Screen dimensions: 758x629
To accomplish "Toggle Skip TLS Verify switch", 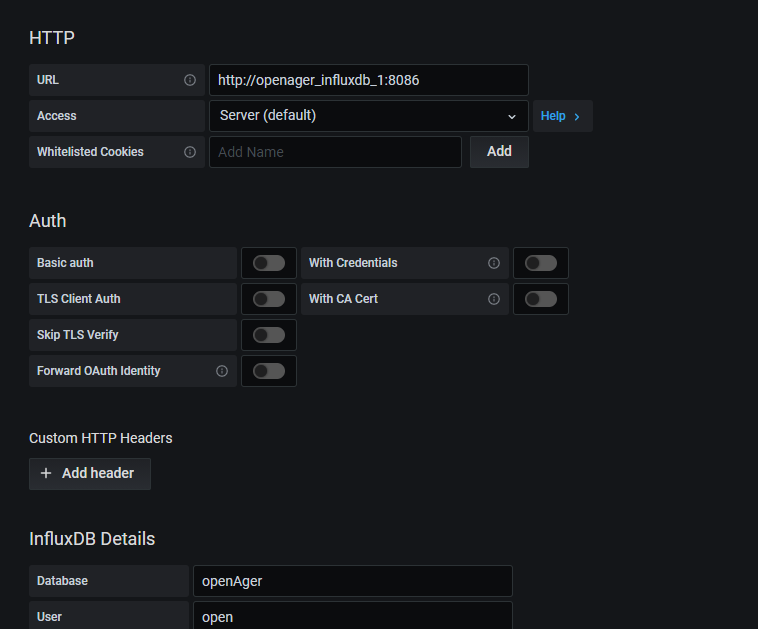I will point(268,335).
